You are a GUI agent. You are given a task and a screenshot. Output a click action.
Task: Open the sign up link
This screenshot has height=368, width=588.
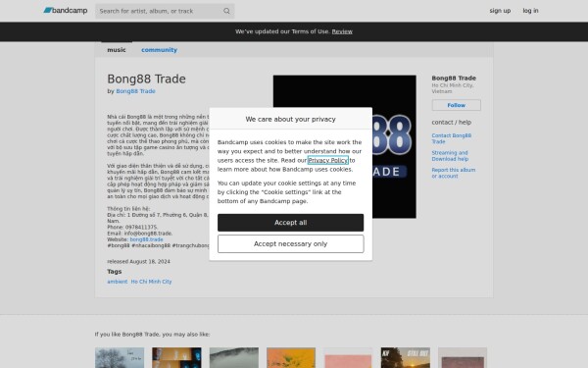pyautogui.click(x=500, y=11)
